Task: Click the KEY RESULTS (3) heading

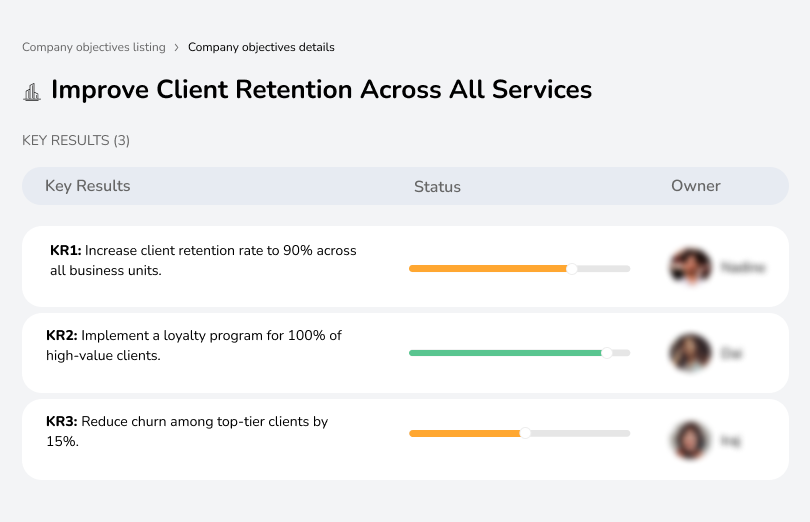Action: click(76, 141)
